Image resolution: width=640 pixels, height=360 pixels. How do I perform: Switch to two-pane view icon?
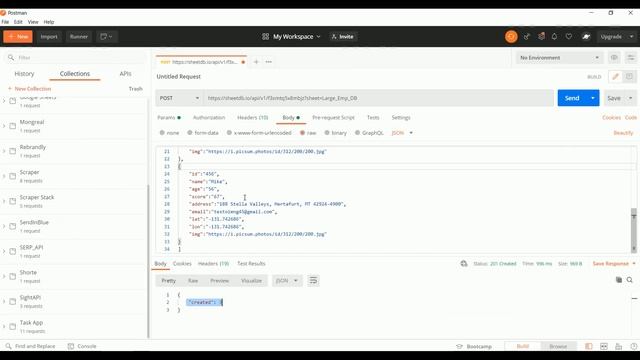point(604,346)
